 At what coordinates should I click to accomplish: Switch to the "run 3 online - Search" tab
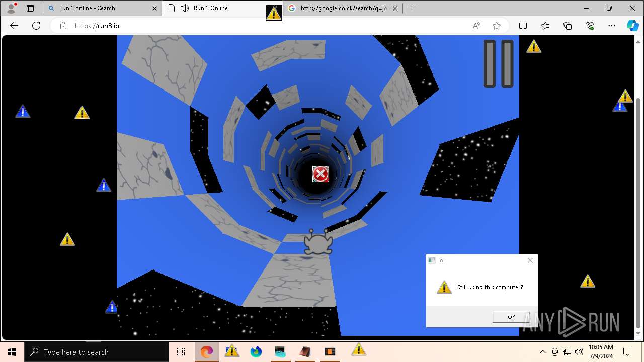click(x=101, y=8)
